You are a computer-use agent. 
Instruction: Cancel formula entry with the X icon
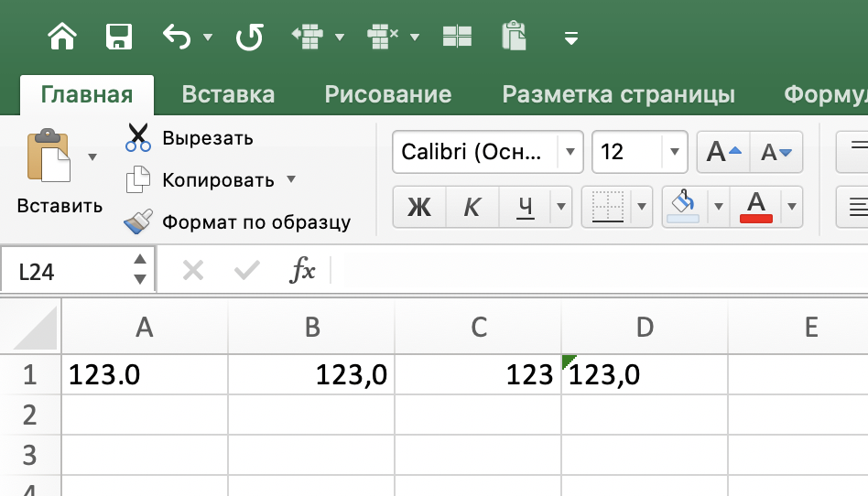click(193, 271)
